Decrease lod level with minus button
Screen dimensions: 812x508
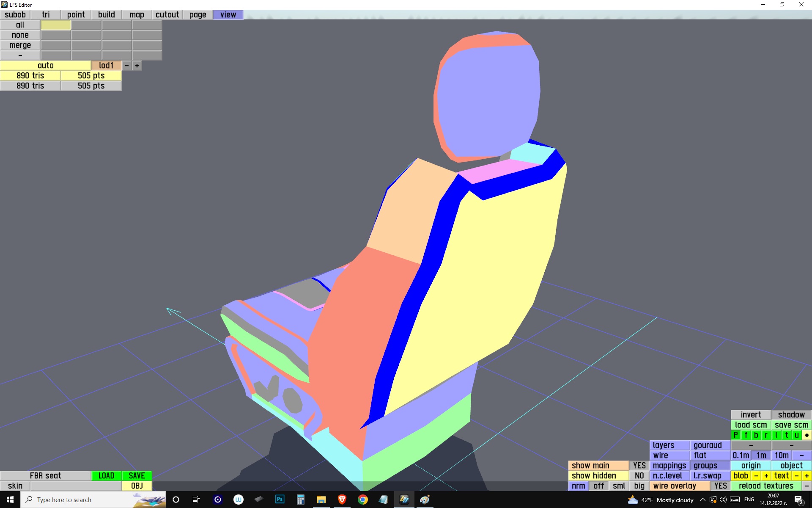127,66
